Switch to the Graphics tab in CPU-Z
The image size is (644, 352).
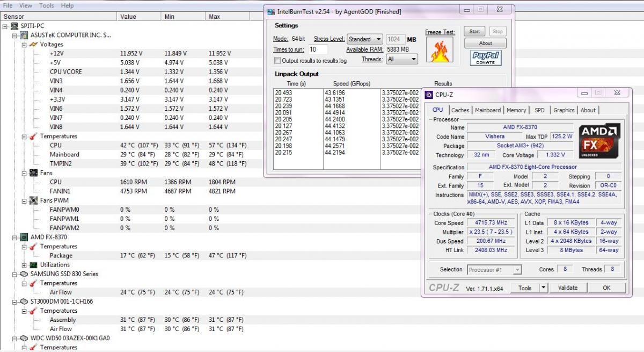564,110
